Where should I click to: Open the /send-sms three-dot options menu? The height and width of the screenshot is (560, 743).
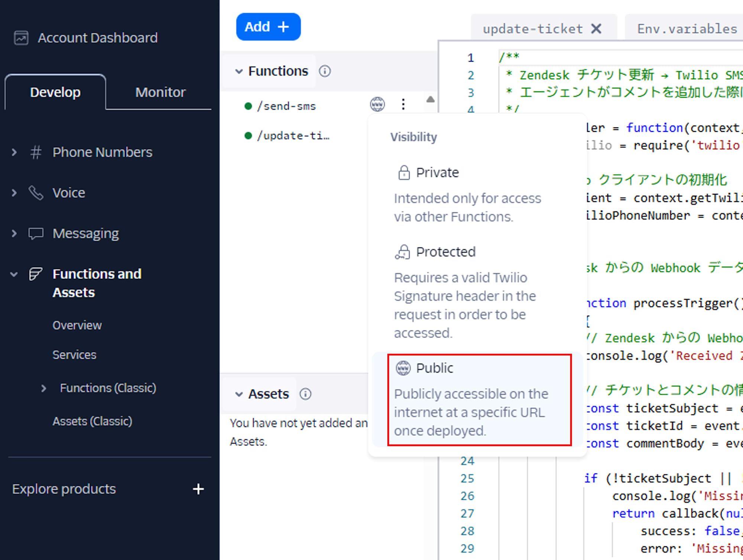[x=403, y=104]
